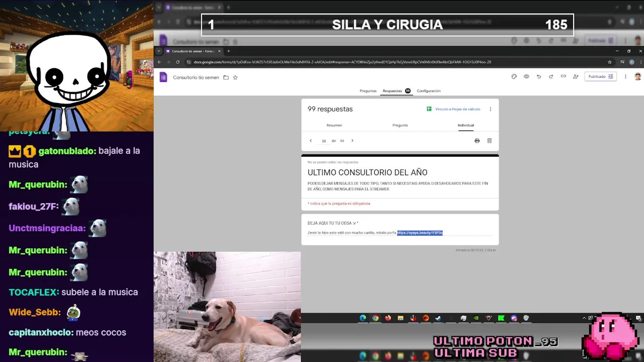Image resolution: width=644 pixels, height=362 pixels.
Task: Click the highlighted ayaya.beauty link
Action: click(x=420, y=233)
